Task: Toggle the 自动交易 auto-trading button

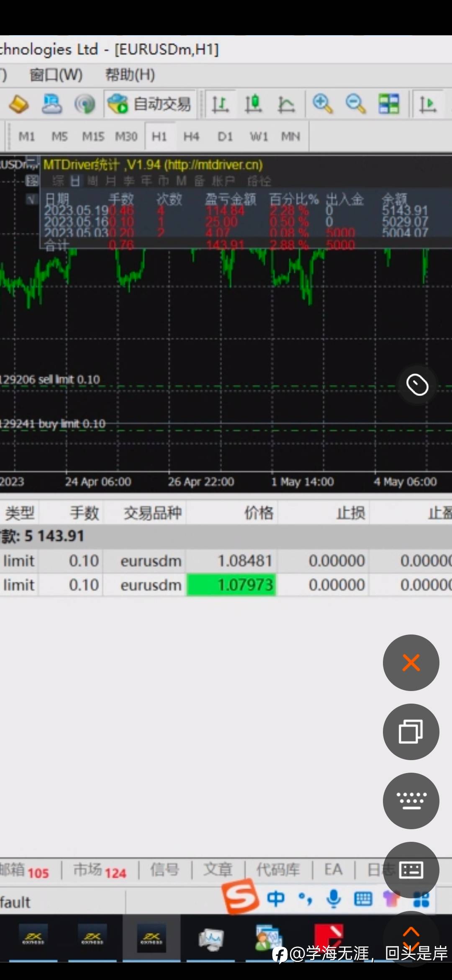Action: 150,104
